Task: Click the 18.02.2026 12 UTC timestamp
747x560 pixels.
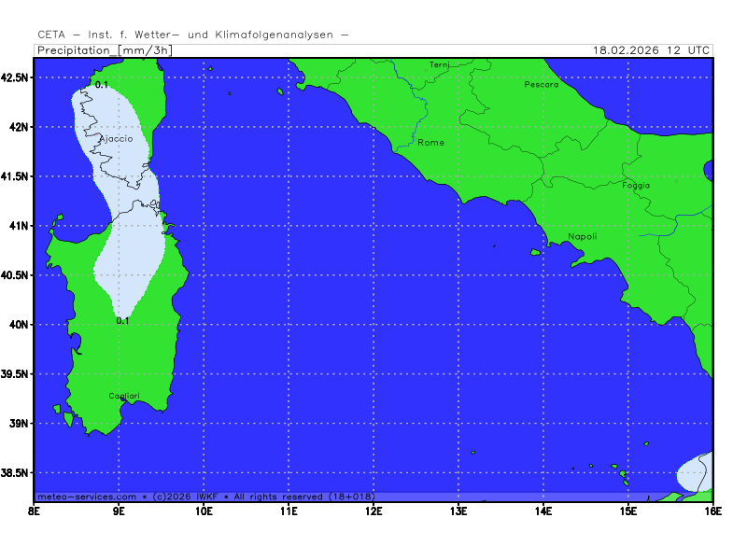Action: pos(652,50)
